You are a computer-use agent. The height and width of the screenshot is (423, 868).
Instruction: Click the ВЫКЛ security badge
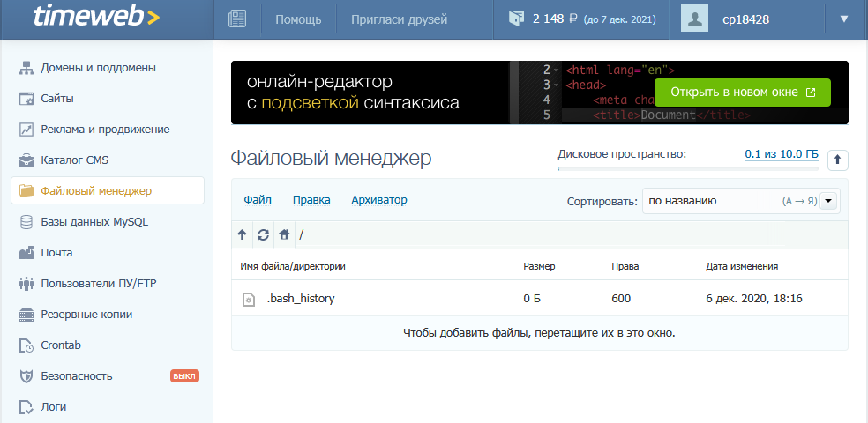point(184,376)
